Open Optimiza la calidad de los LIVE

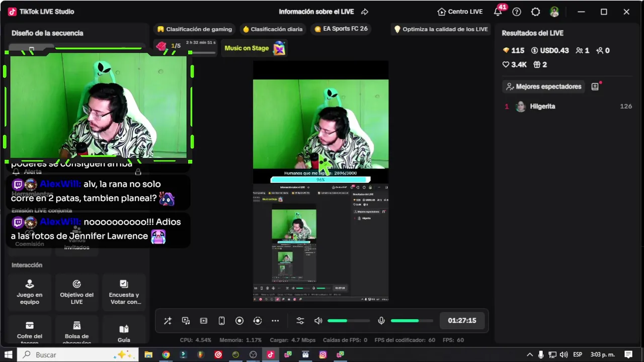point(441,29)
